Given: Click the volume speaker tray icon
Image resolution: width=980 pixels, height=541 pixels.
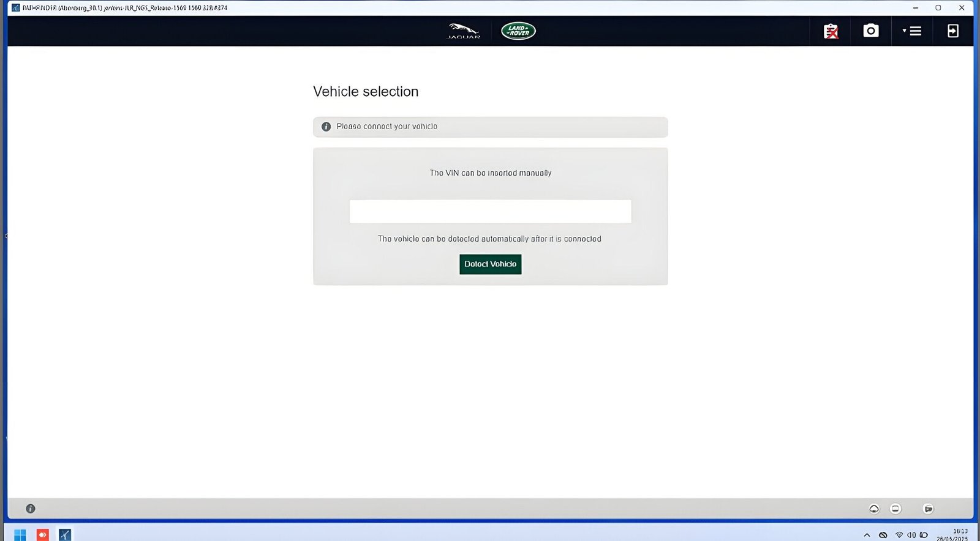Looking at the screenshot, I should pyautogui.click(x=911, y=535).
